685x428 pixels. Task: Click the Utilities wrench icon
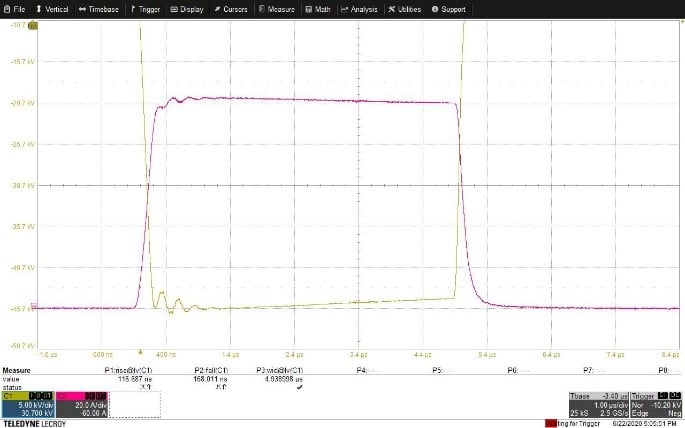(x=391, y=9)
